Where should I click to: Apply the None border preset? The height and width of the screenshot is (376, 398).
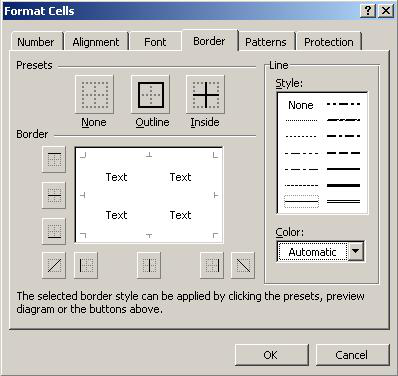pos(94,95)
